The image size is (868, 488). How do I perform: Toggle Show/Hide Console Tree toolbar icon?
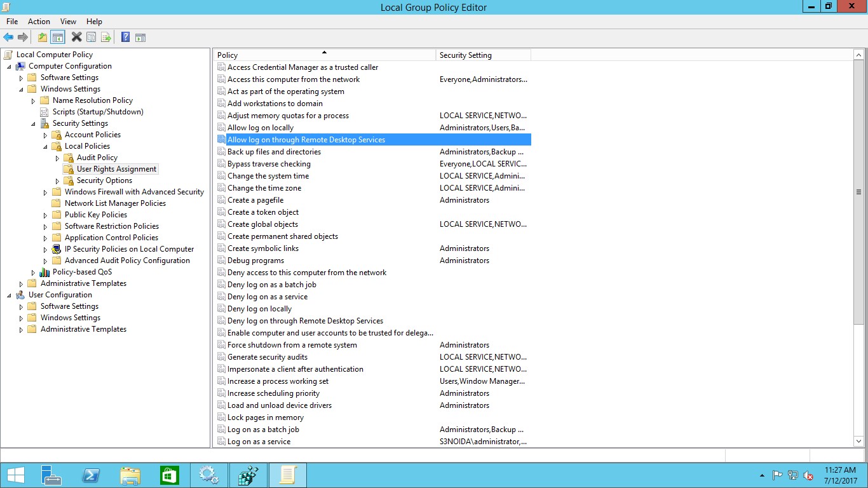tap(58, 37)
